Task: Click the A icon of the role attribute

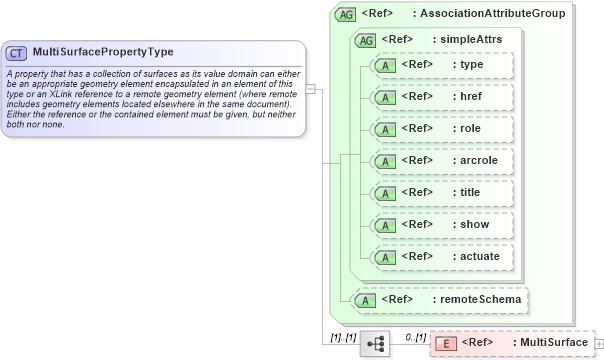Action: click(385, 130)
